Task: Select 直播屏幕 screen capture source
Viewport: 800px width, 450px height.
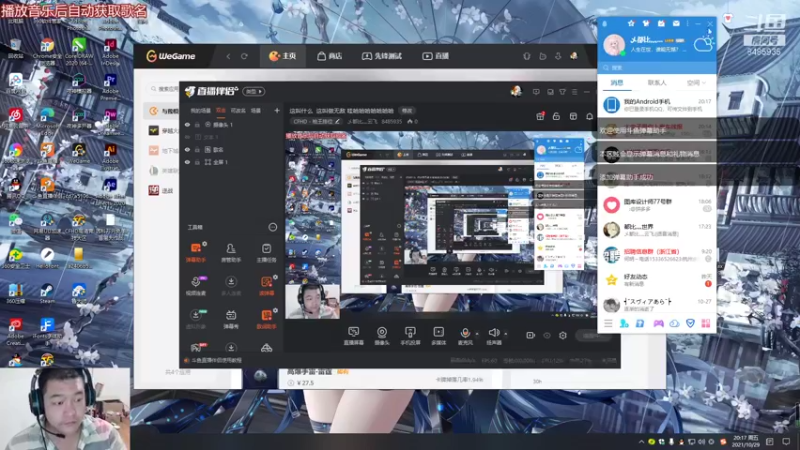Action: pos(354,336)
